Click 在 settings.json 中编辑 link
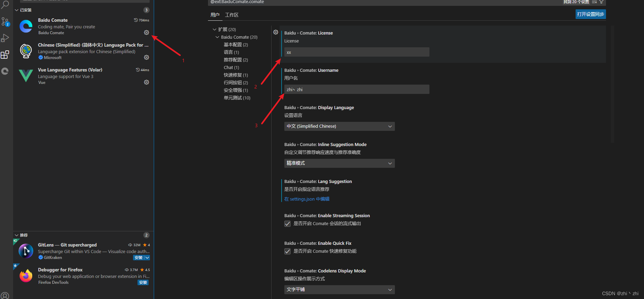 point(307,199)
